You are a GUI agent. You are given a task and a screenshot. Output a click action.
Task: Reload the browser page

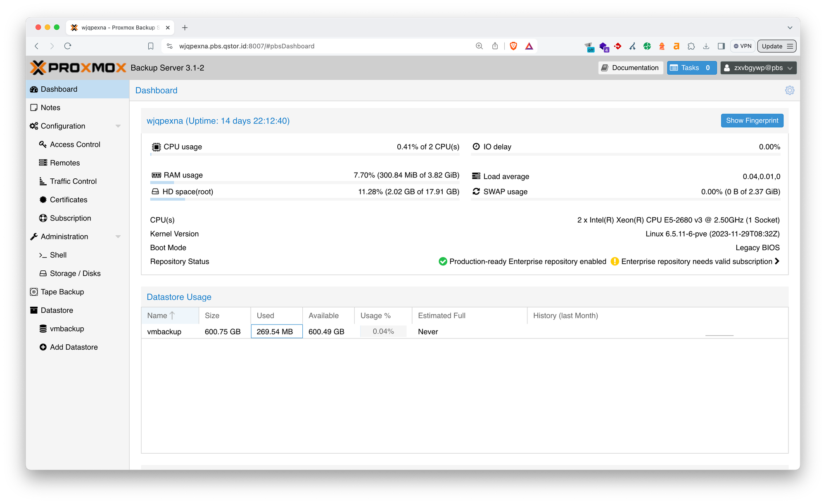point(68,46)
